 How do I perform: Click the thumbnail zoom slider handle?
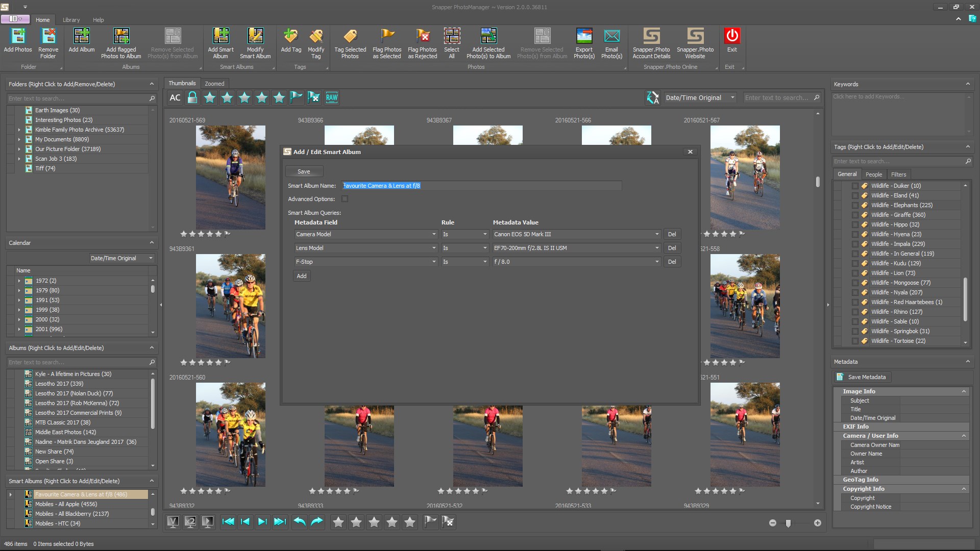coord(788,523)
